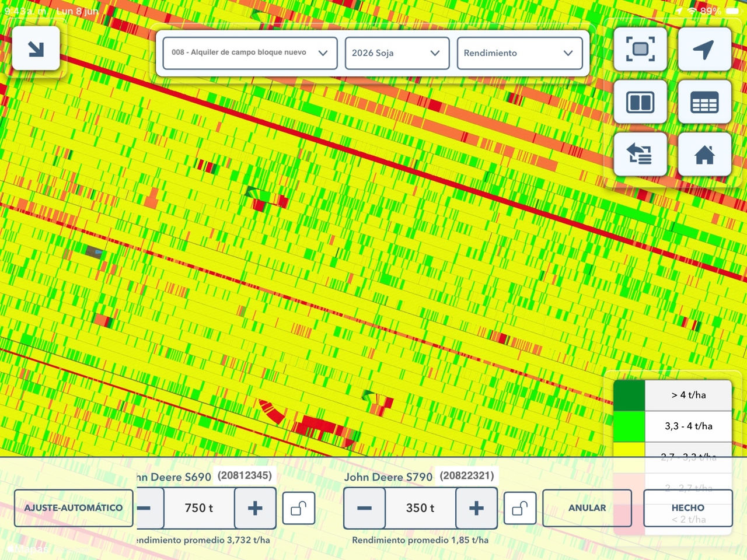Image resolution: width=747 pixels, height=560 pixels.
Task: Toggle the lock for John Deere S790
Action: pyautogui.click(x=520, y=508)
